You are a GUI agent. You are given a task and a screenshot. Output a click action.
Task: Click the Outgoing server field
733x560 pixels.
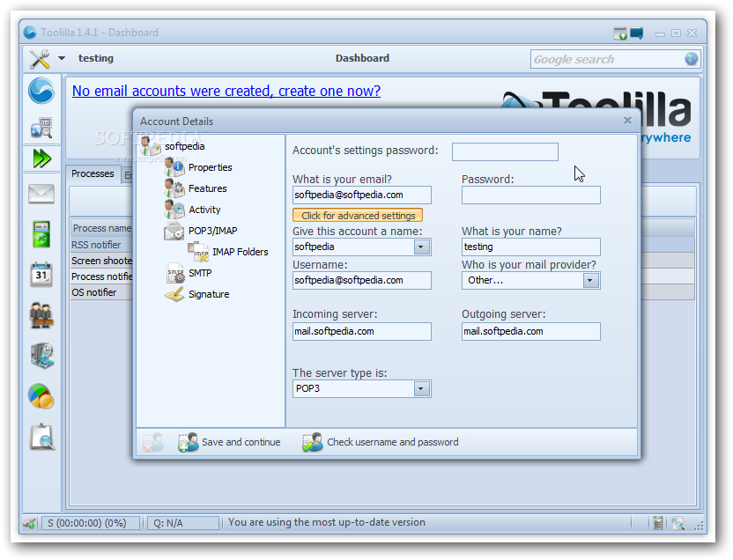[x=531, y=331]
